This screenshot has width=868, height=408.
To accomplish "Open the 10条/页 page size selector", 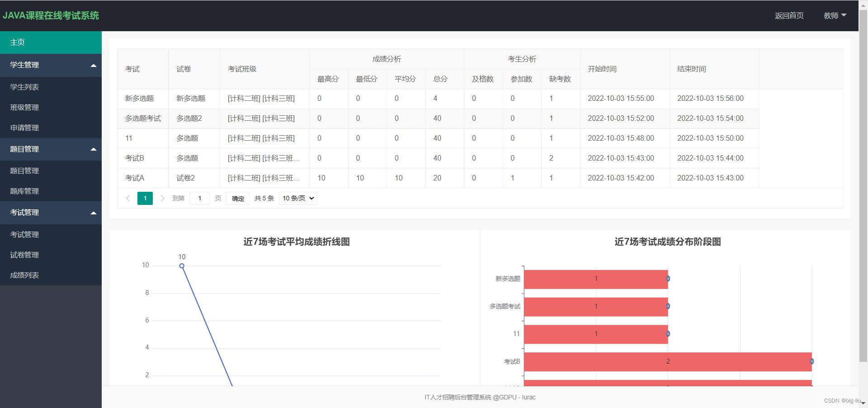I will click(x=297, y=198).
